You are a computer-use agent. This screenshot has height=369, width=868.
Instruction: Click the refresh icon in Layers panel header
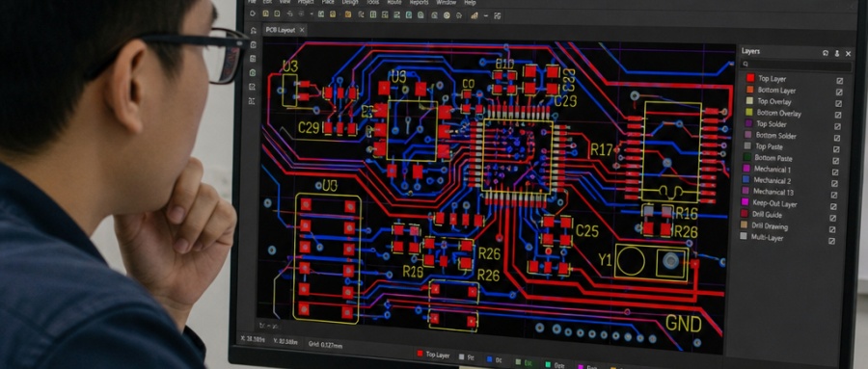pyautogui.click(x=826, y=53)
